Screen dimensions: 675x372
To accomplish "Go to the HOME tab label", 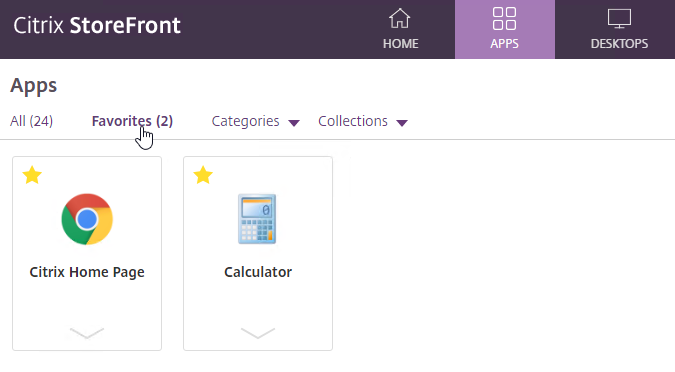I will [400, 43].
